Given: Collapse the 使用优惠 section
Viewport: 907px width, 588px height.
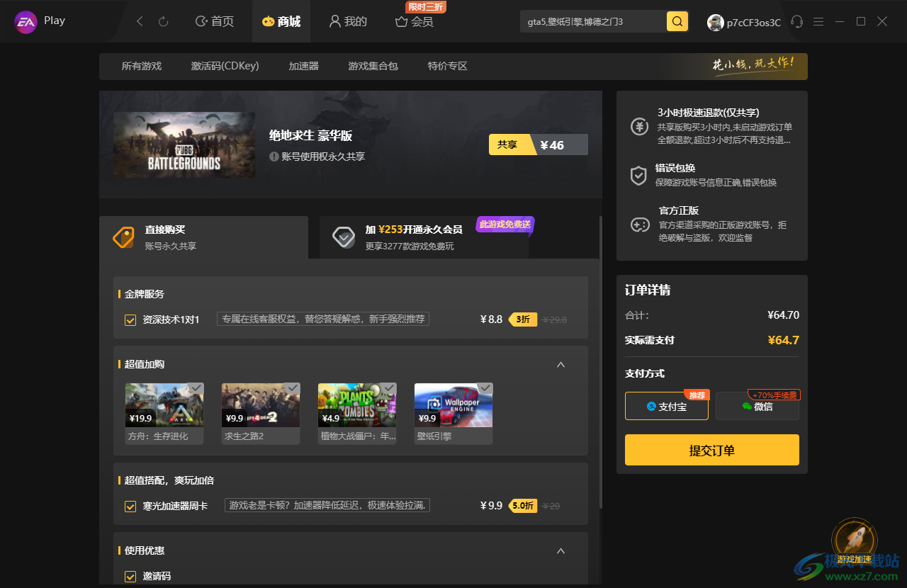Looking at the screenshot, I should 561,551.
